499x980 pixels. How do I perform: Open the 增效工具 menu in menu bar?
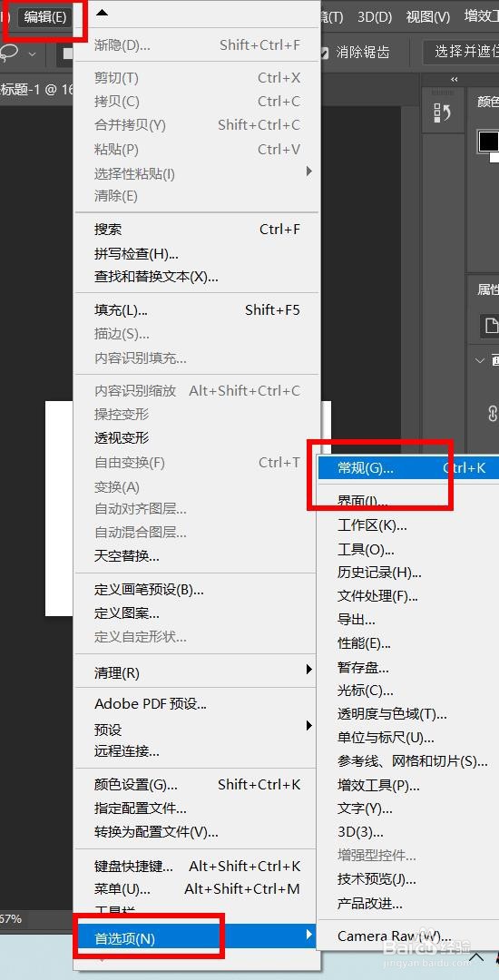pyautogui.click(x=482, y=17)
